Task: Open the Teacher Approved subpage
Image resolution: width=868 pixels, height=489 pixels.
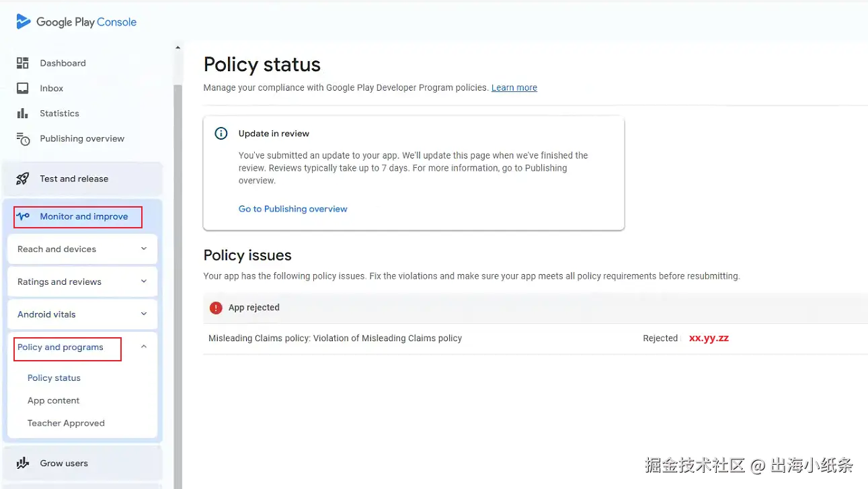Action: pos(66,423)
